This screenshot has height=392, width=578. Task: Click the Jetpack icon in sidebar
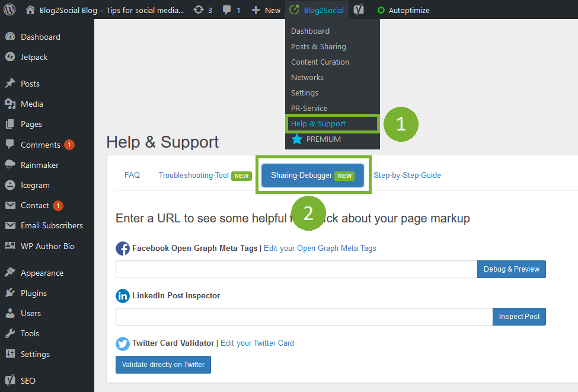pyautogui.click(x=10, y=57)
